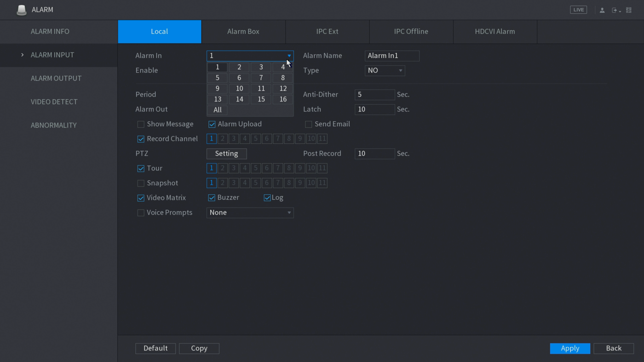Open the Type NO dropdown
Viewport: 644px width, 362px height.
click(x=385, y=70)
